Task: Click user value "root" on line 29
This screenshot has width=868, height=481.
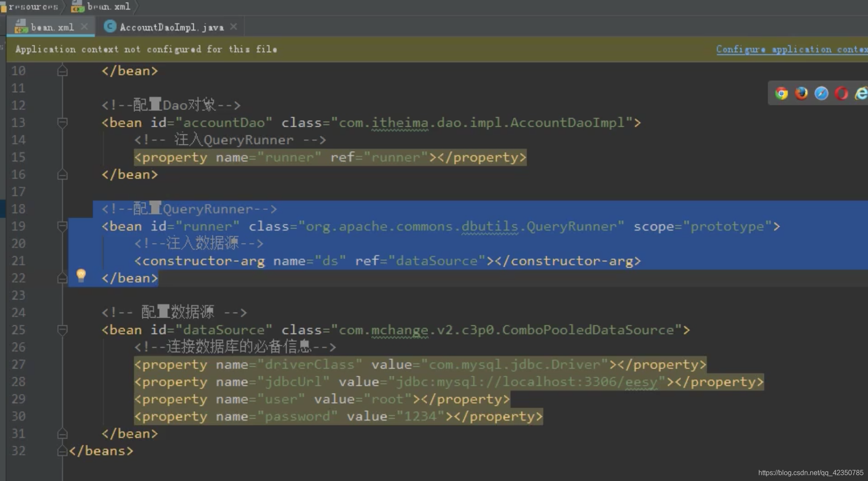Action: [x=387, y=399]
